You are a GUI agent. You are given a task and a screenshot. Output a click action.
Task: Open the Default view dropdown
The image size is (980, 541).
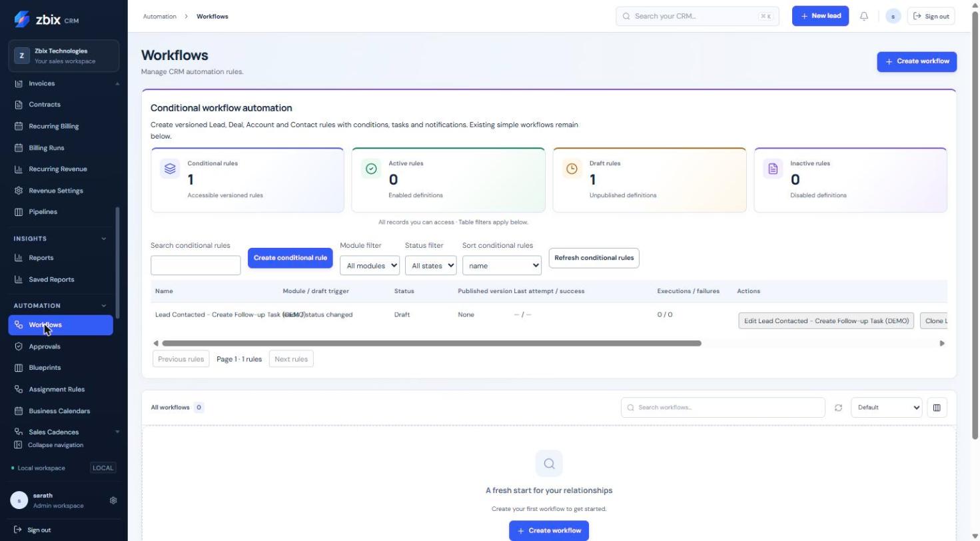coord(886,408)
